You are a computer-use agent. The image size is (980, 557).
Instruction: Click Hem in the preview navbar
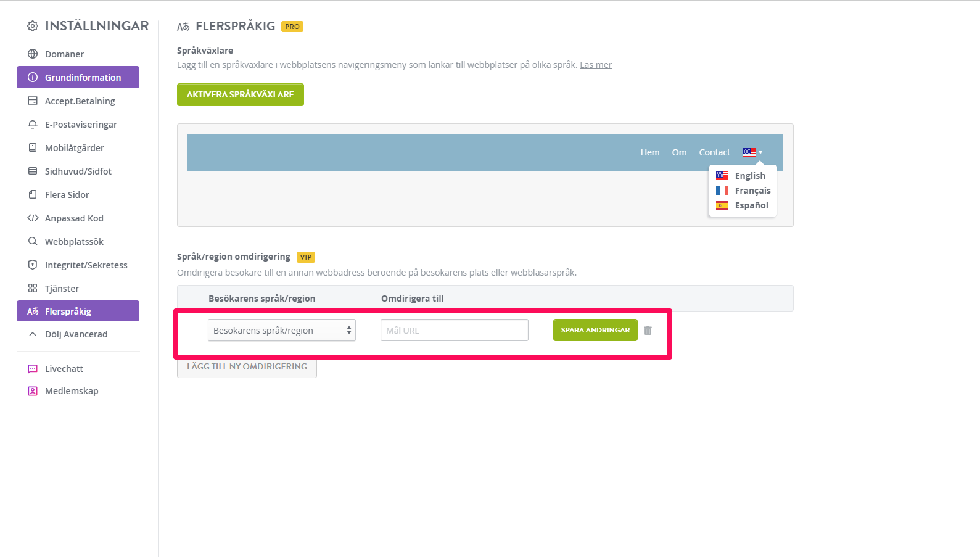click(650, 152)
